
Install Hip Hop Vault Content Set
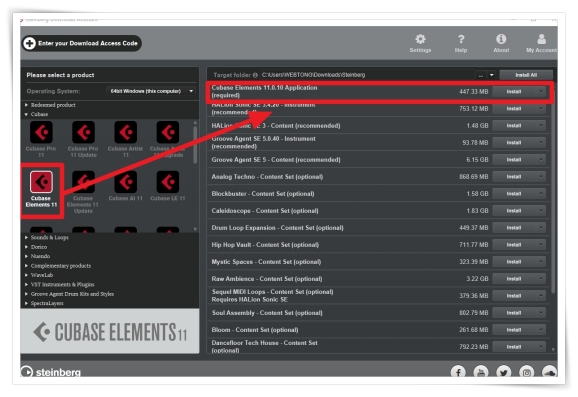(x=514, y=245)
